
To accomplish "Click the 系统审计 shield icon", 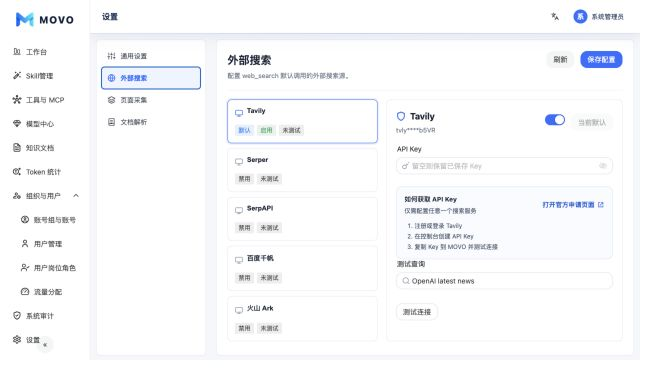I will 17,315.
